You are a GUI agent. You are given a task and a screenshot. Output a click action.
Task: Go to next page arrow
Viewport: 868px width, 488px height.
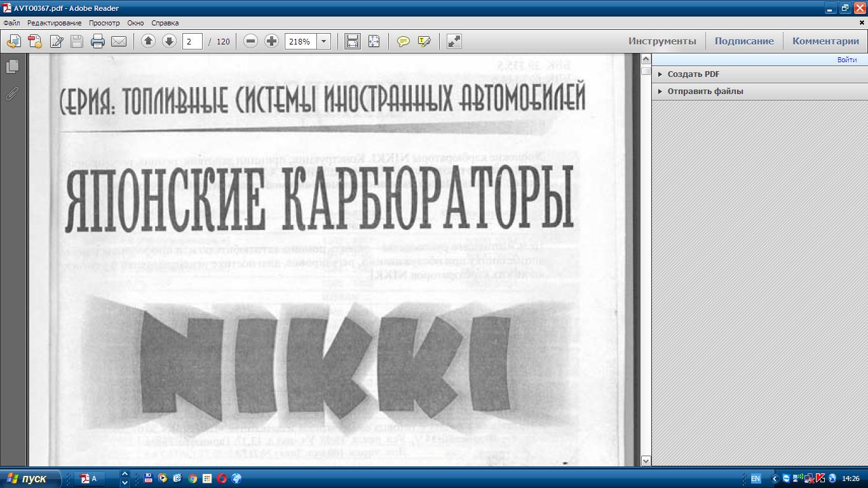point(169,41)
